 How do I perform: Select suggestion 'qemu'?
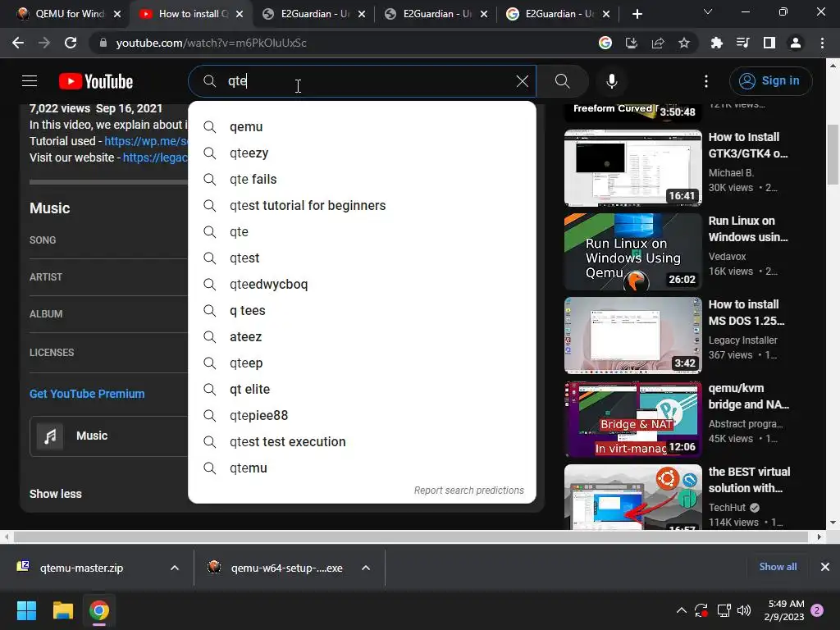362,126
